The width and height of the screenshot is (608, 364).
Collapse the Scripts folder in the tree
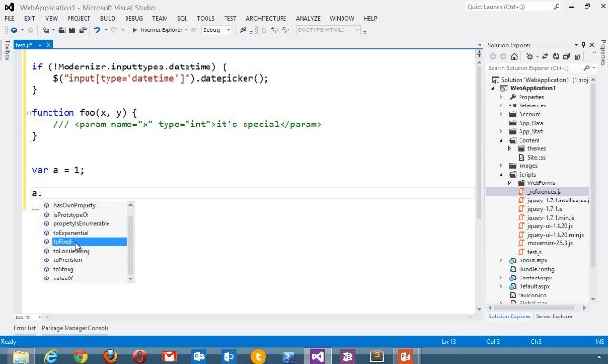point(501,175)
